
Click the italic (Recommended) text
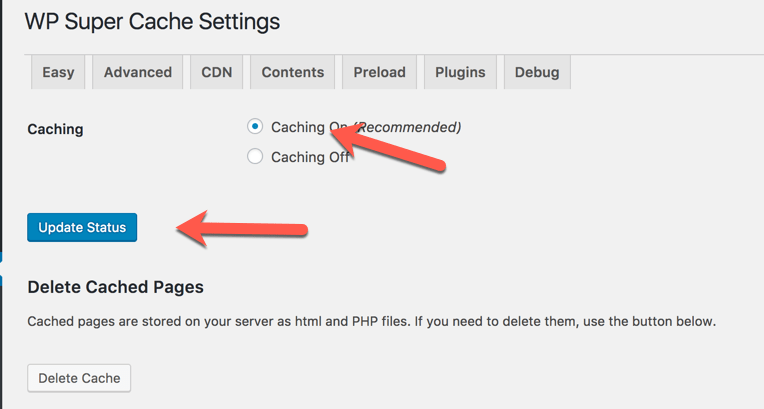(410, 127)
